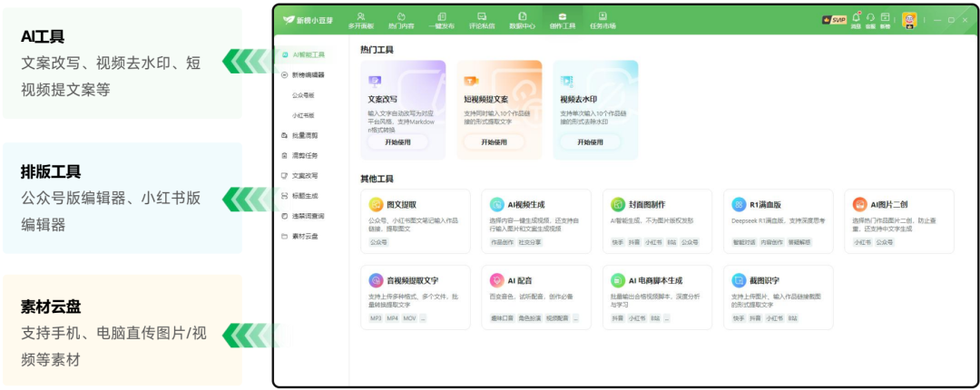Viewport: 980px width, 390px height.
Task: Click the 新榜小豆芽 logo
Action: coord(308,20)
